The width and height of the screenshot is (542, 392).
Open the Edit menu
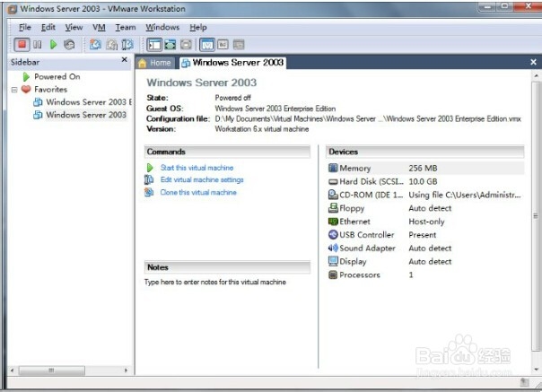[x=48, y=27]
